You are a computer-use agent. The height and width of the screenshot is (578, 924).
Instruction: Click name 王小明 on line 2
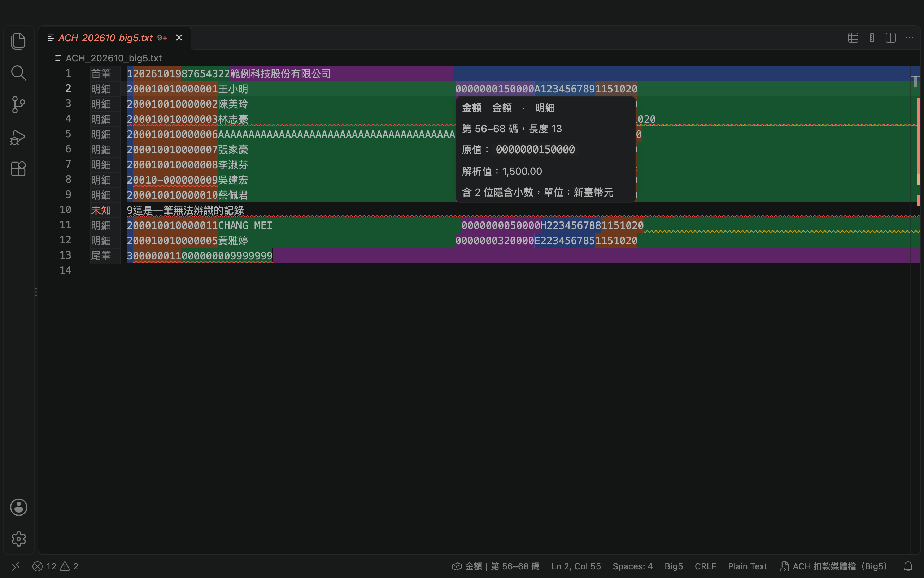click(233, 89)
